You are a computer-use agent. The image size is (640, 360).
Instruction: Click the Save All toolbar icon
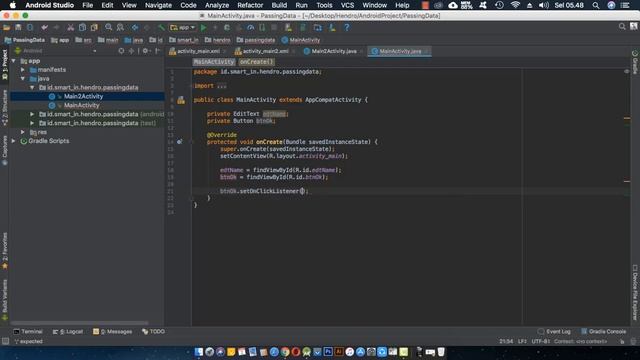point(18,27)
